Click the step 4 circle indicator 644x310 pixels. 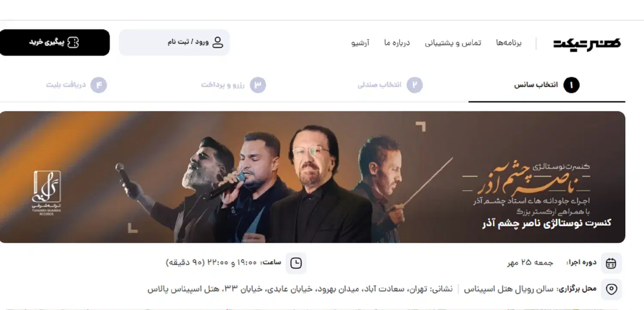99,85
